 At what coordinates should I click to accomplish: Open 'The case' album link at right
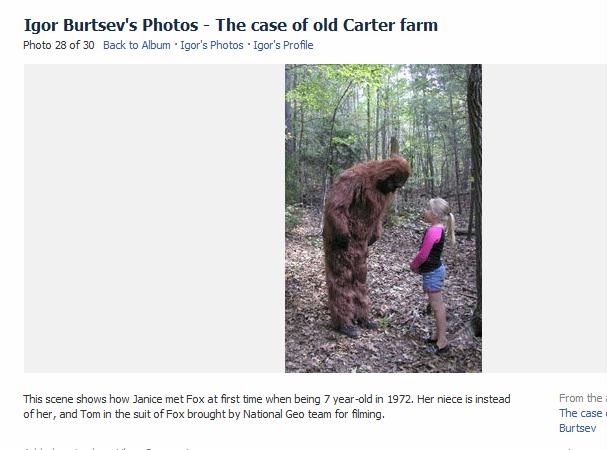click(583, 413)
